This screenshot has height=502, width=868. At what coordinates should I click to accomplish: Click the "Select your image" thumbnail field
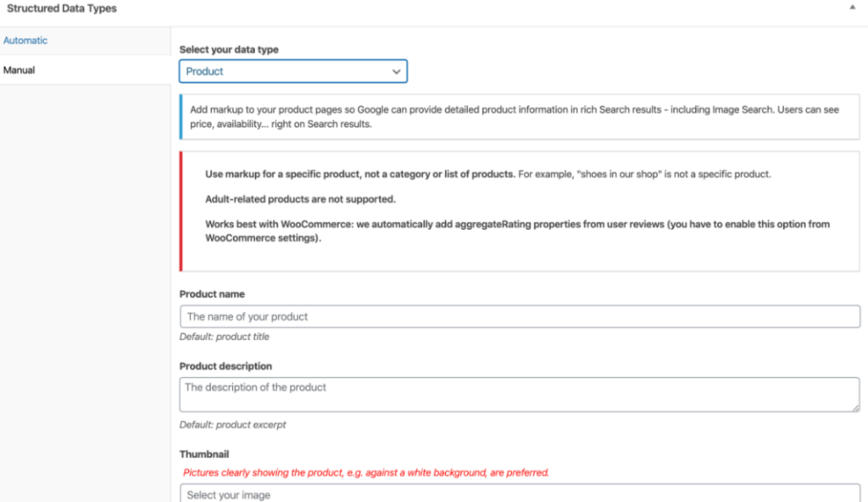pyautogui.click(x=519, y=494)
